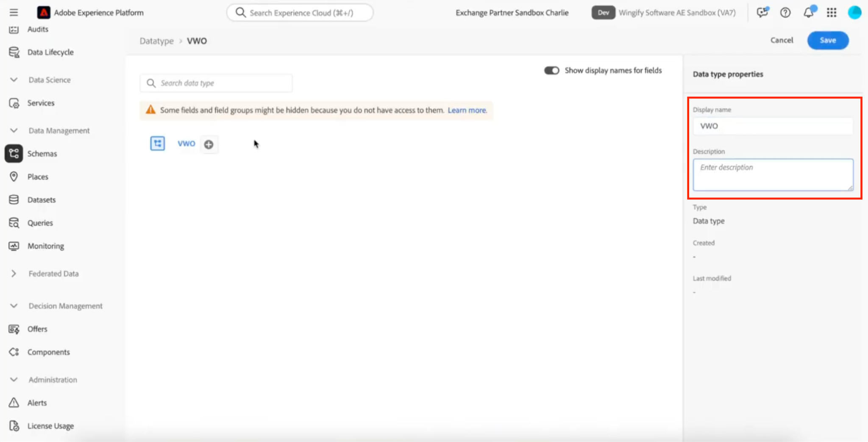
Task: Click the Description text area
Action: tap(773, 175)
